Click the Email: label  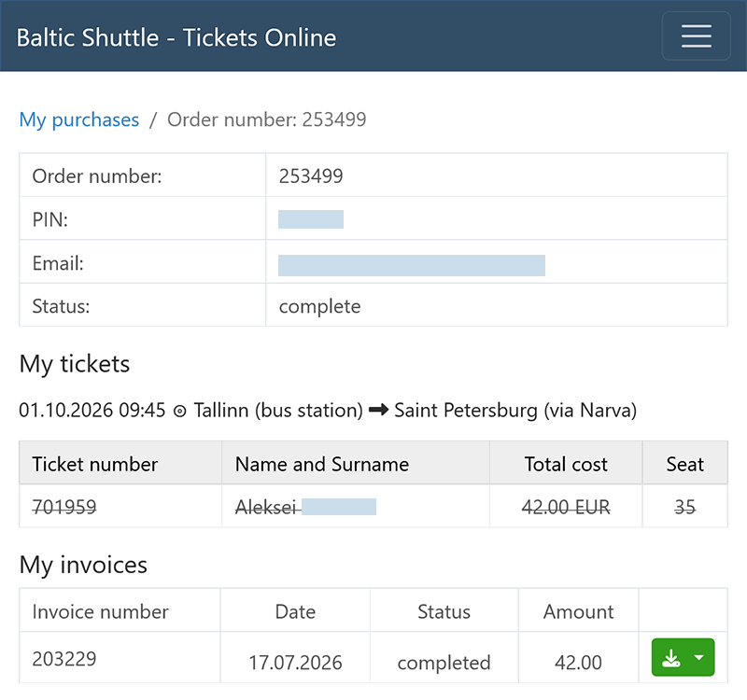pos(58,263)
